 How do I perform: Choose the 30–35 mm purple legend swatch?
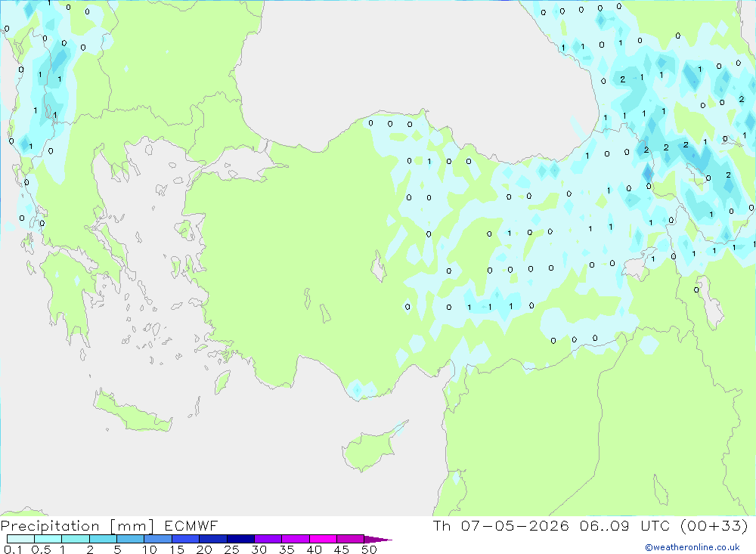tap(268, 539)
